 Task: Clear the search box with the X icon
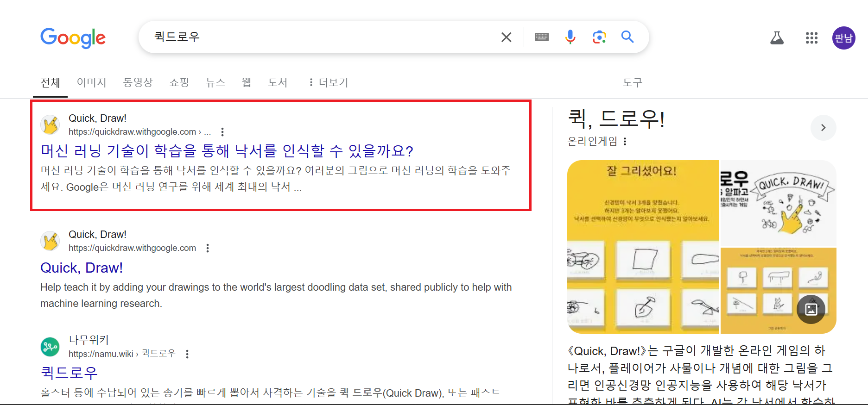point(507,37)
